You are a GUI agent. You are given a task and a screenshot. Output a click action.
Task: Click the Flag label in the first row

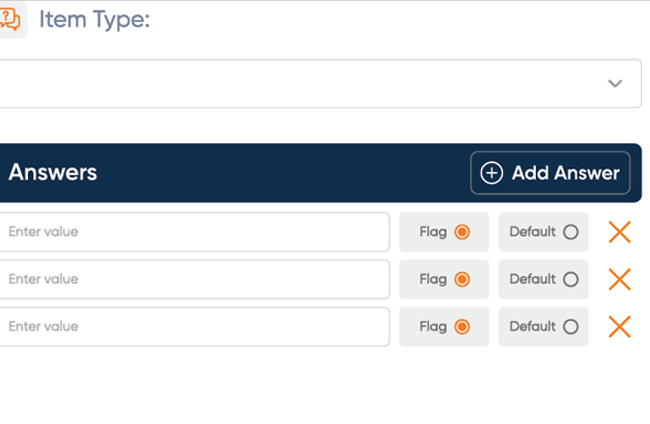pos(433,232)
